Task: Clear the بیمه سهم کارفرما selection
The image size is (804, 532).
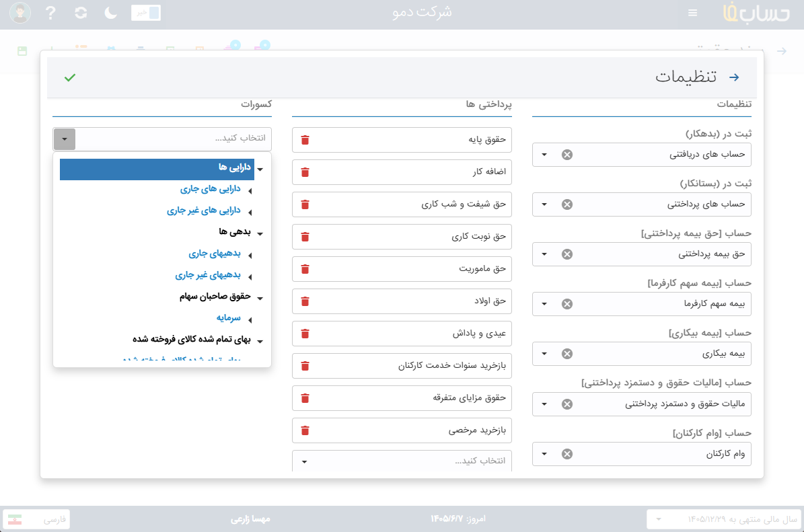Action: (567, 304)
